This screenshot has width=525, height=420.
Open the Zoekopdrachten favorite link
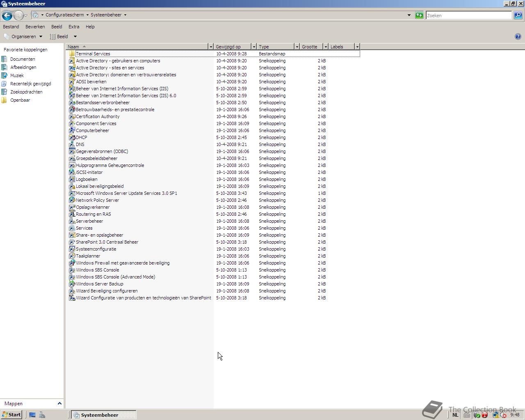click(x=26, y=92)
